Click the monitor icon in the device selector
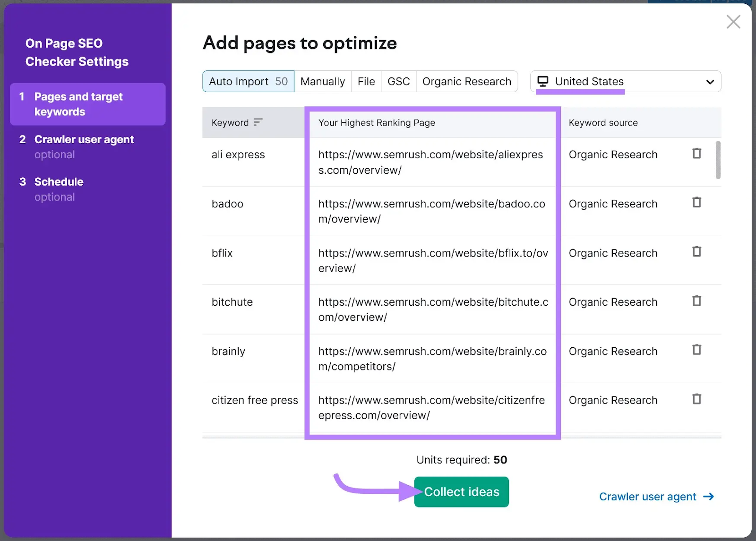The height and width of the screenshot is (541, 756). click(x=543, y=81)
